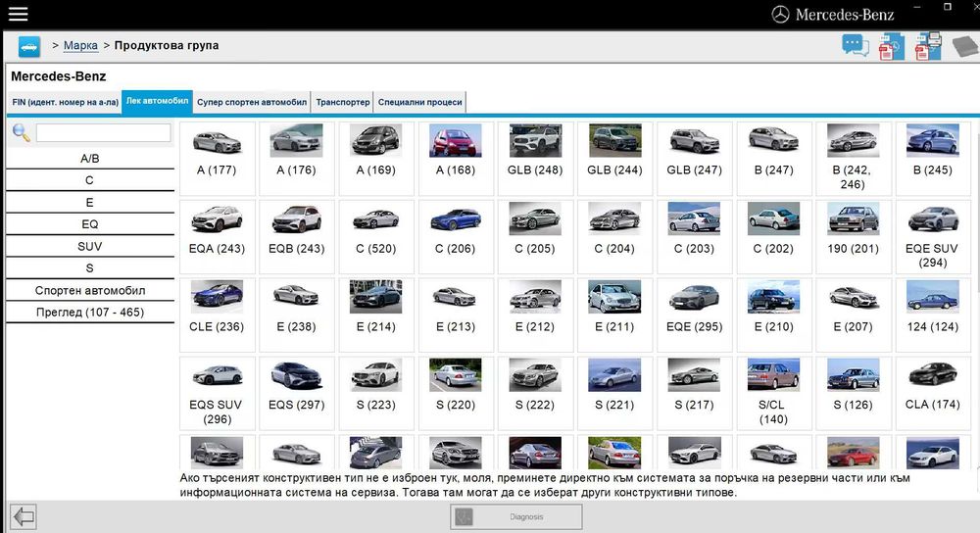Select the B (245) model
The width and height of the screenshot is (980, 533).
[x=933, y=159]
